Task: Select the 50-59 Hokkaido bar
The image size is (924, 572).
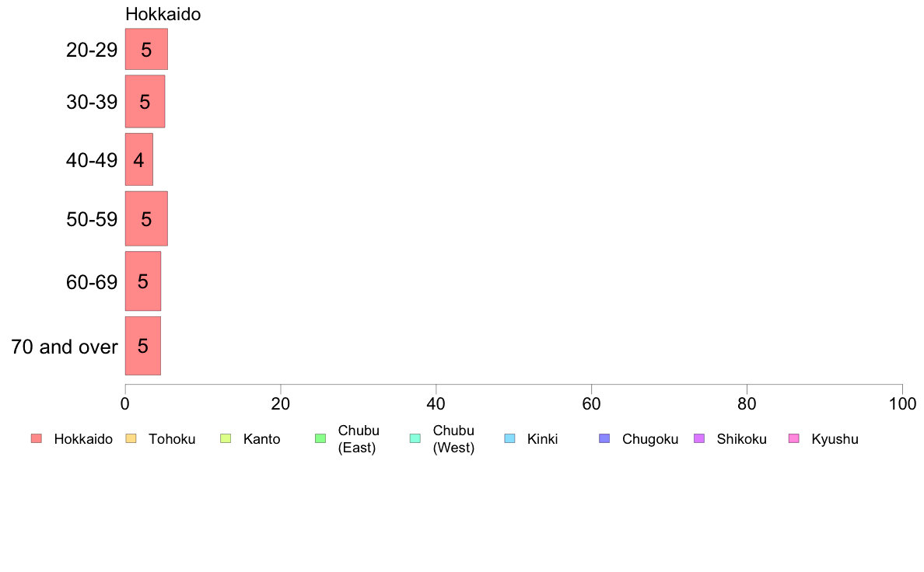Action: tap(146, 218)
